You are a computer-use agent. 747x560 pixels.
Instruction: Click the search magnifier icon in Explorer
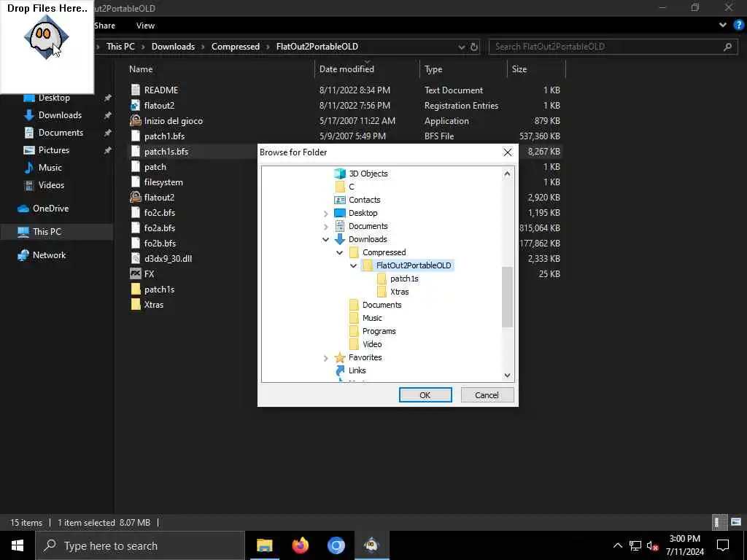727,47
